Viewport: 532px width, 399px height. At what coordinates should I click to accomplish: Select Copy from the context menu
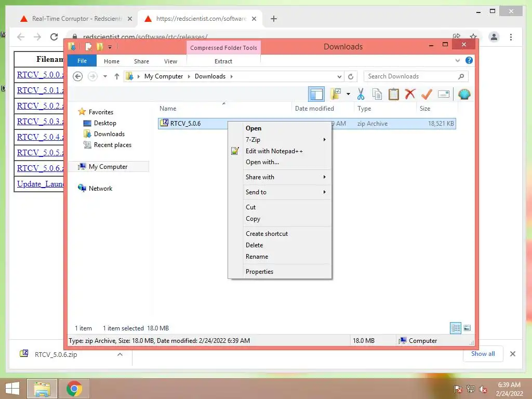tap(287, 219)
